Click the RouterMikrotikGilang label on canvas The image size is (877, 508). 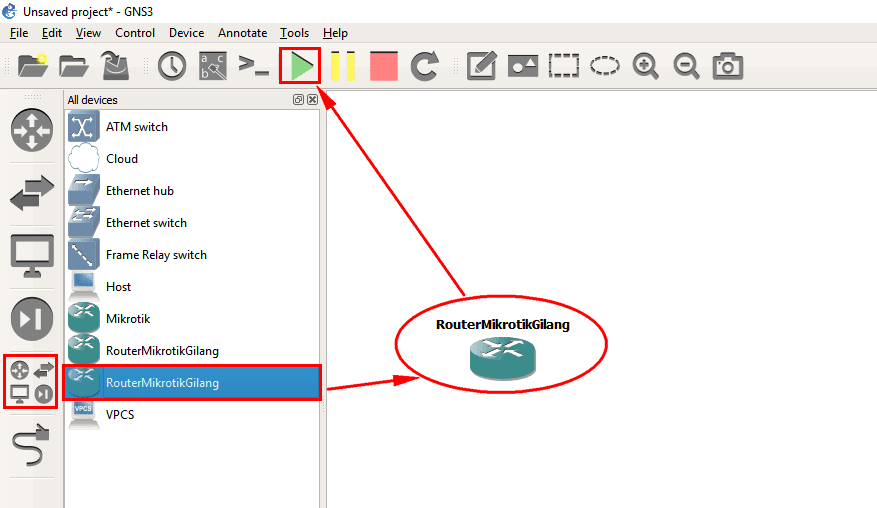(503, 324)
